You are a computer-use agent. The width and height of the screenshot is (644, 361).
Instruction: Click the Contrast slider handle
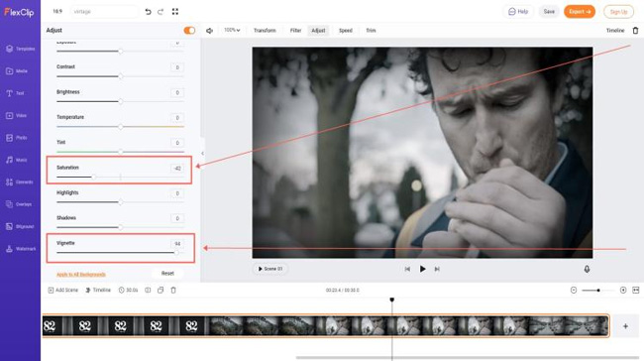pyautogui.click(x=120, y=76)
